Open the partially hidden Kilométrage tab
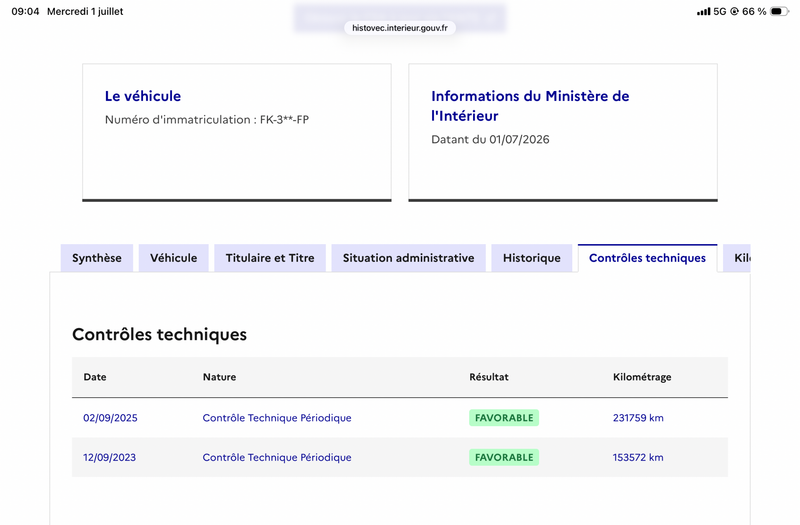 tap(737, 258)
